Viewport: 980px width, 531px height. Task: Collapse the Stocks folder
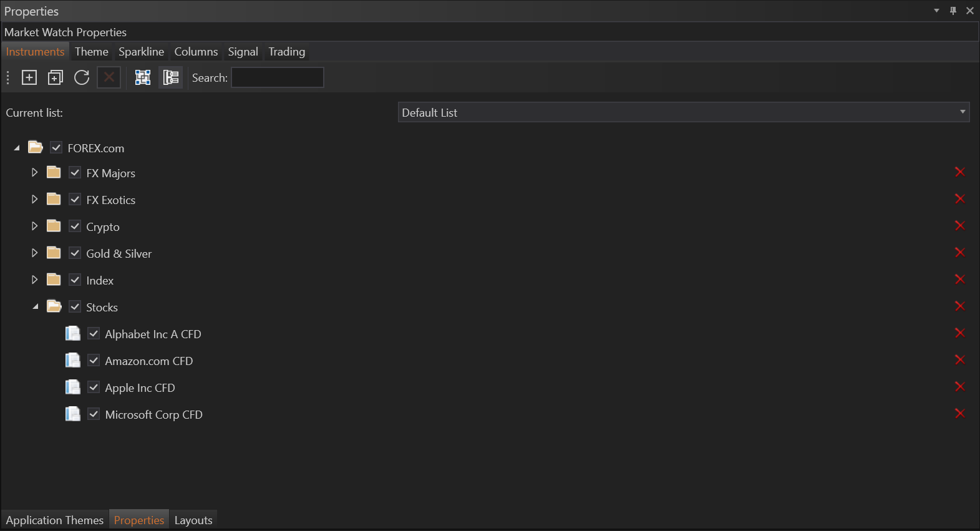click(x=35, y=306)
